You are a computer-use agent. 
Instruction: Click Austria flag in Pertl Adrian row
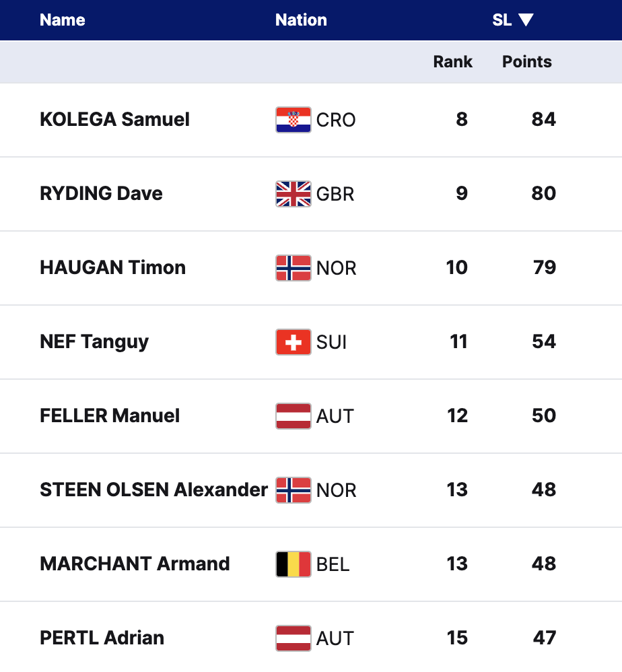(x=293, y=638)
